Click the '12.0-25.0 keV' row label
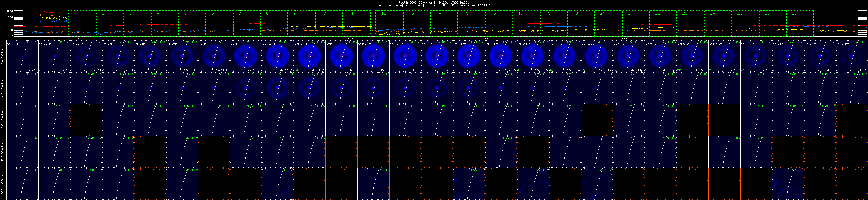The image size is (868, 200). [3, 120]
